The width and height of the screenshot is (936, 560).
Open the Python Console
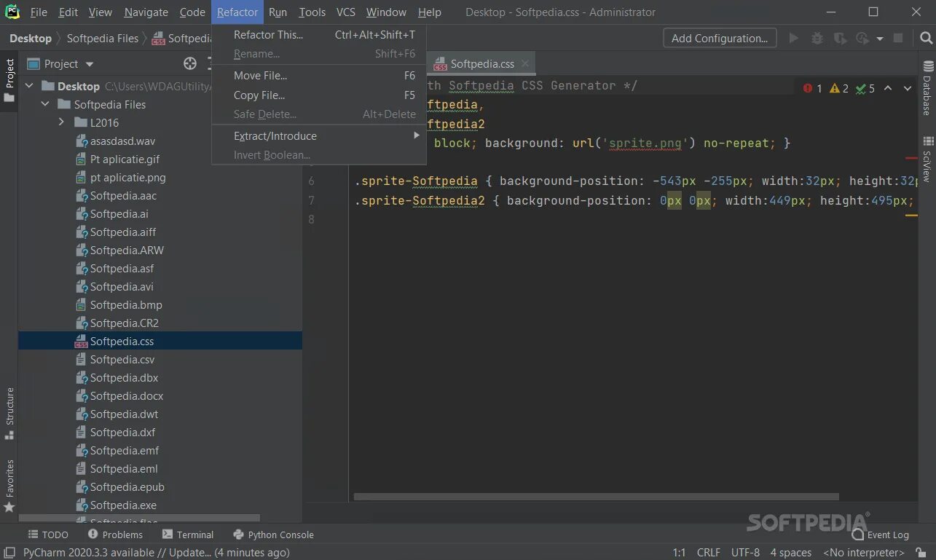(273, 535)
